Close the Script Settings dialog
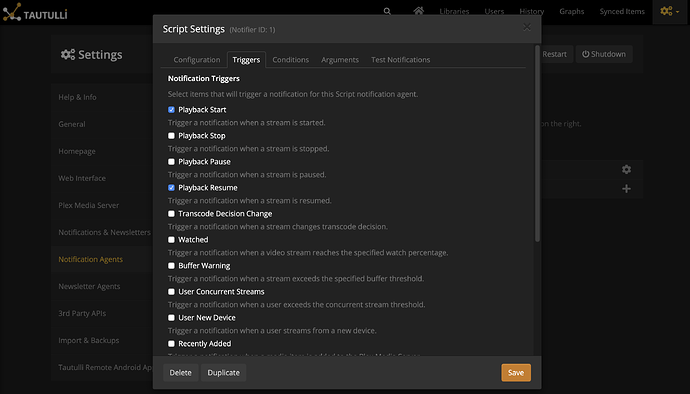The width and height of the screenshot is (690, 394). coord(527,27)
